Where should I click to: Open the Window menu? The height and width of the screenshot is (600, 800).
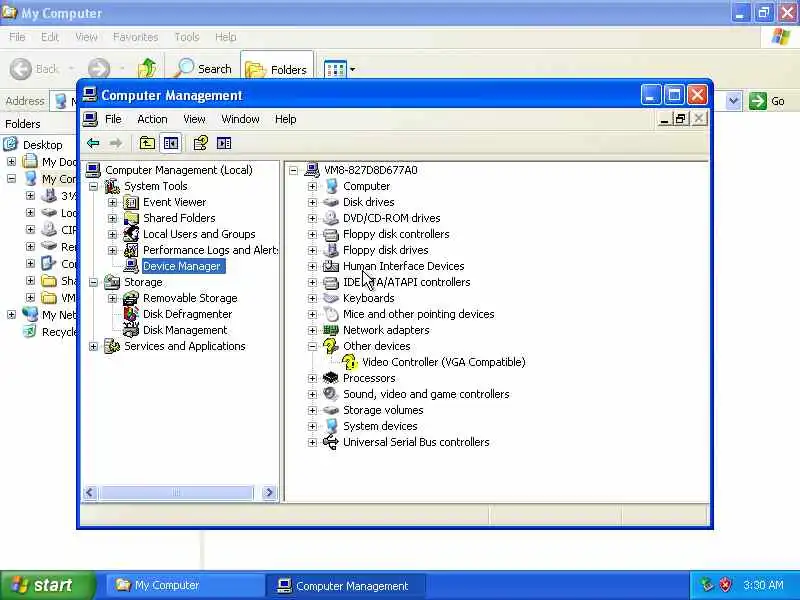click(240, 119)
